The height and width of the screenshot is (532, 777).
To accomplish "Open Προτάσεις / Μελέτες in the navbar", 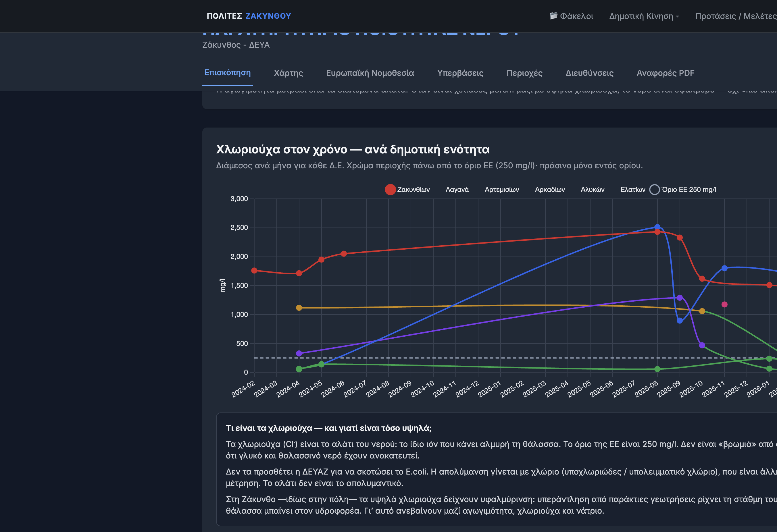I will pyautogui.click(x=736, y=16).
